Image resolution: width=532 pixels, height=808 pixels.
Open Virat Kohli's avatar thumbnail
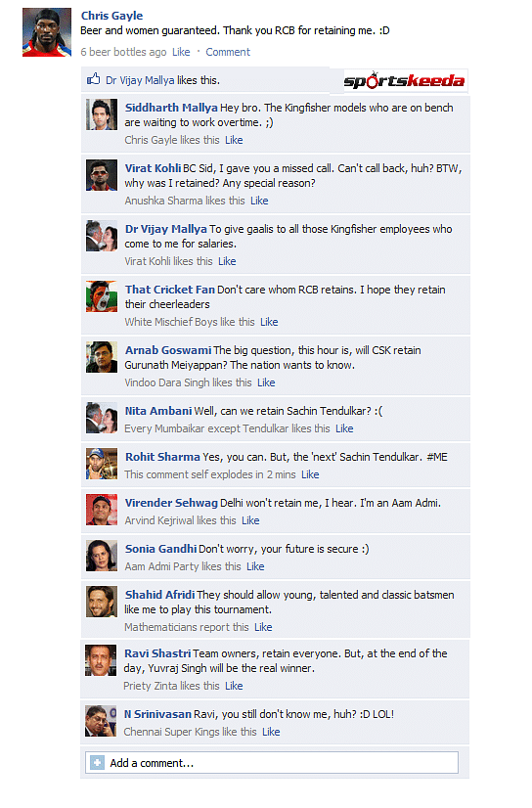point(102,175)
